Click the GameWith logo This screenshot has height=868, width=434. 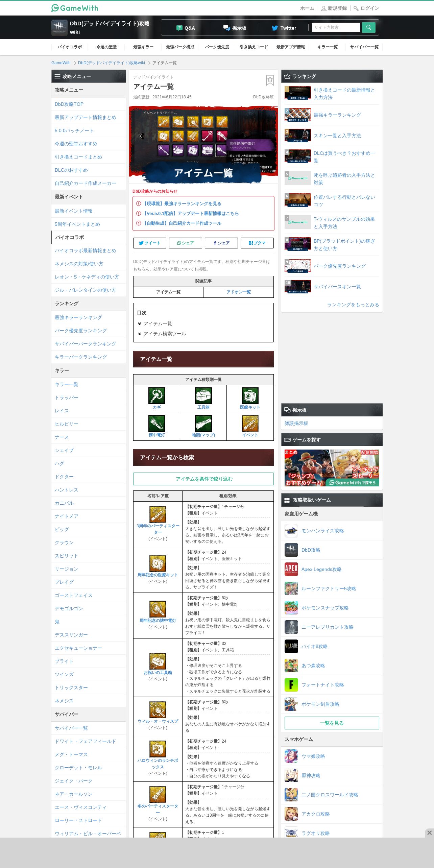point(75,8)
